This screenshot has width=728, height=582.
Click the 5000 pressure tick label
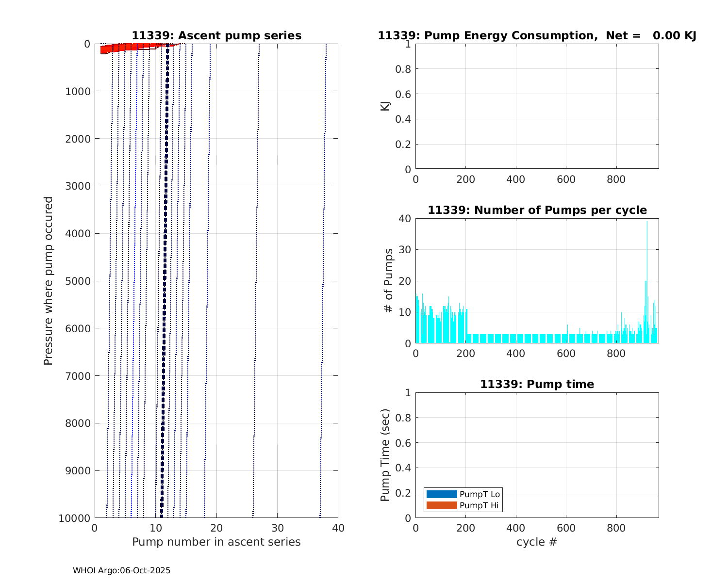coord(77,281)
